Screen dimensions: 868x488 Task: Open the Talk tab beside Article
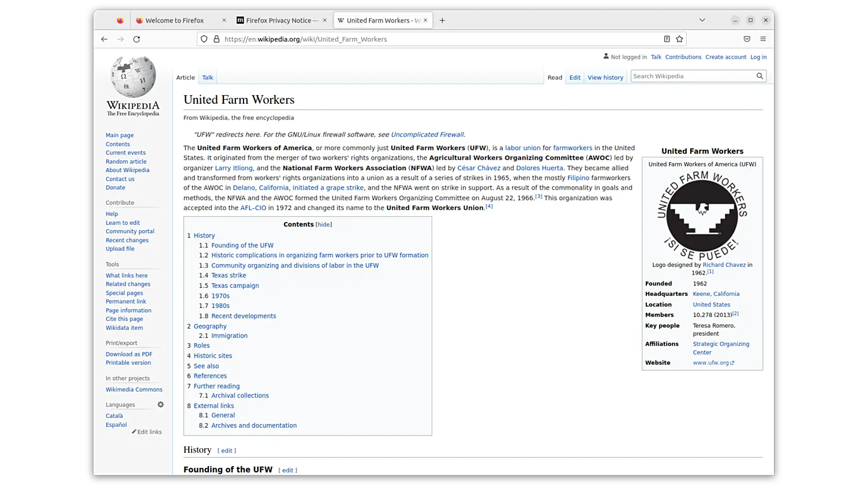(x=208, y=77)
